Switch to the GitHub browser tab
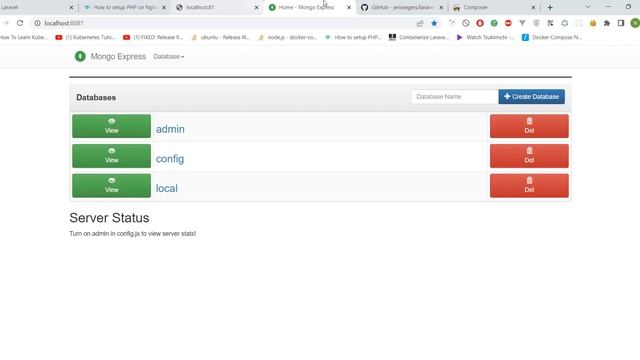 pyautogui.click(x=402, y=7)
